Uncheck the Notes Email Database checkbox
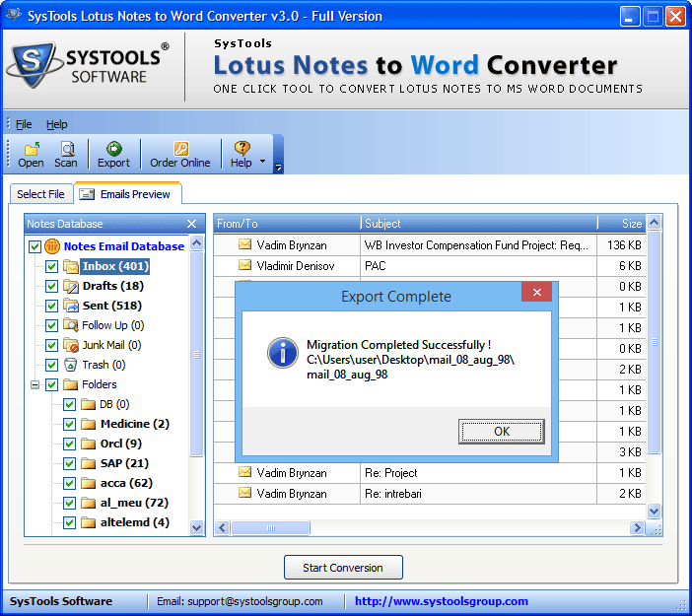The width and height of the screenshot is (692, 616). (35, 246)
